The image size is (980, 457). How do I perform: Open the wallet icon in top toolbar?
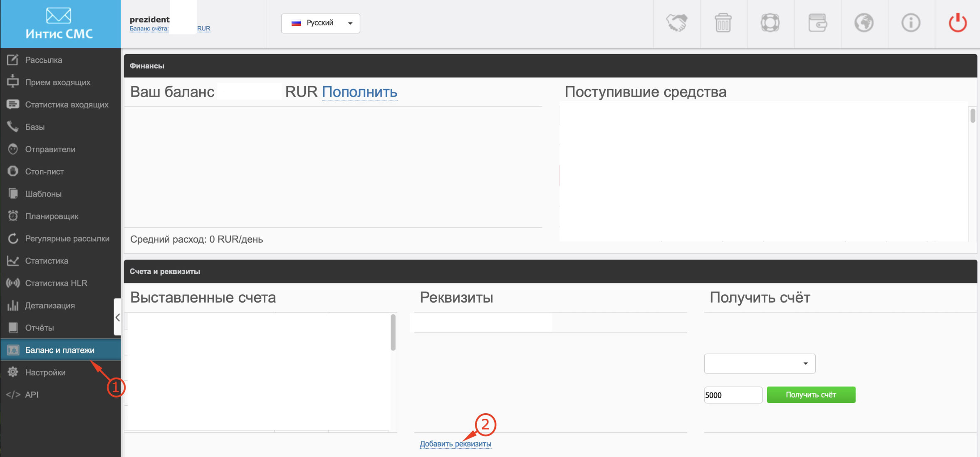(x=817, y=23)
